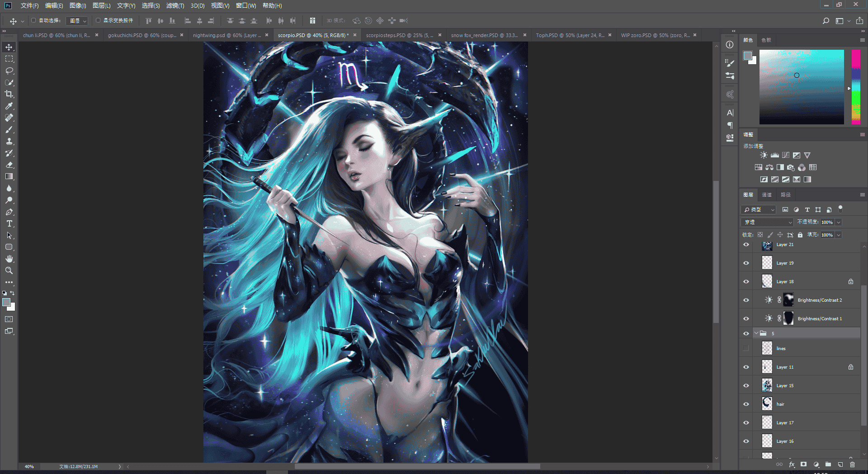Screen dimensions: 868x474
Task: Click the hue spectrum strip
Action: (x=856, y=87)
